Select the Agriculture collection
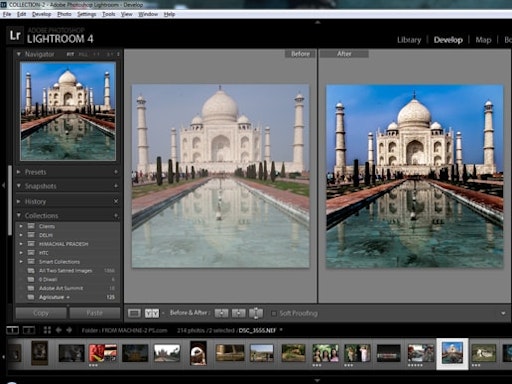Viewport: 512px width, 384px height. tap(68, 297)
